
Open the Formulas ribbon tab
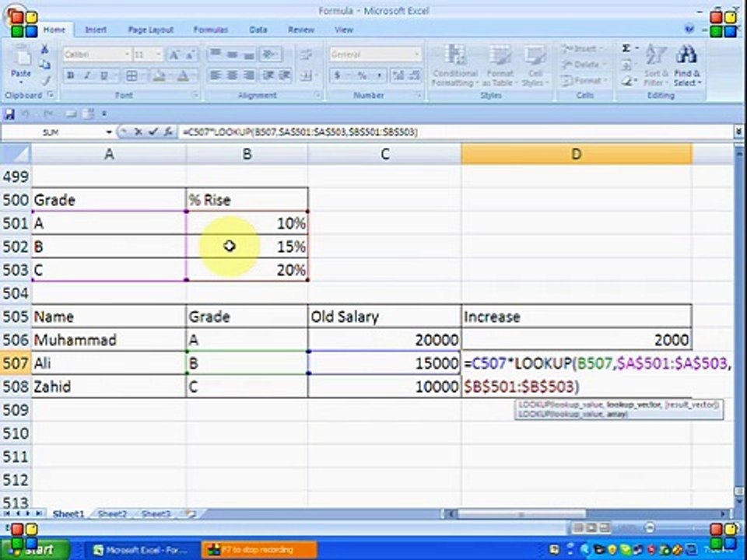(211, 30)
